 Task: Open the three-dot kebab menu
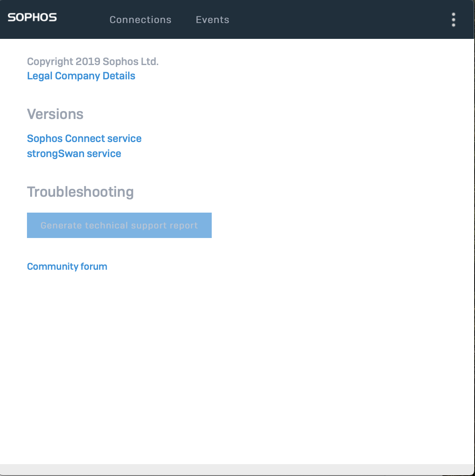coord(454,19)
